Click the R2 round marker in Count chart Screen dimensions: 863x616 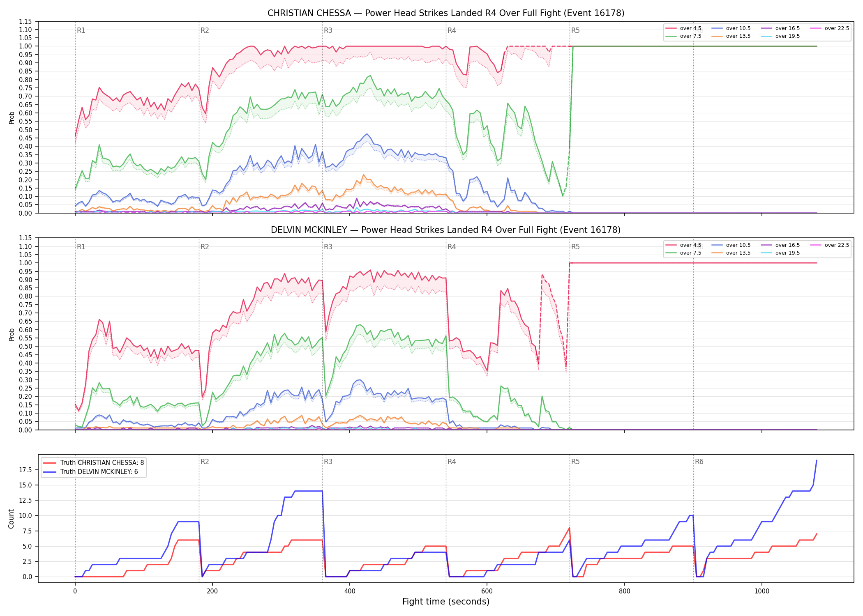point(205,462)
